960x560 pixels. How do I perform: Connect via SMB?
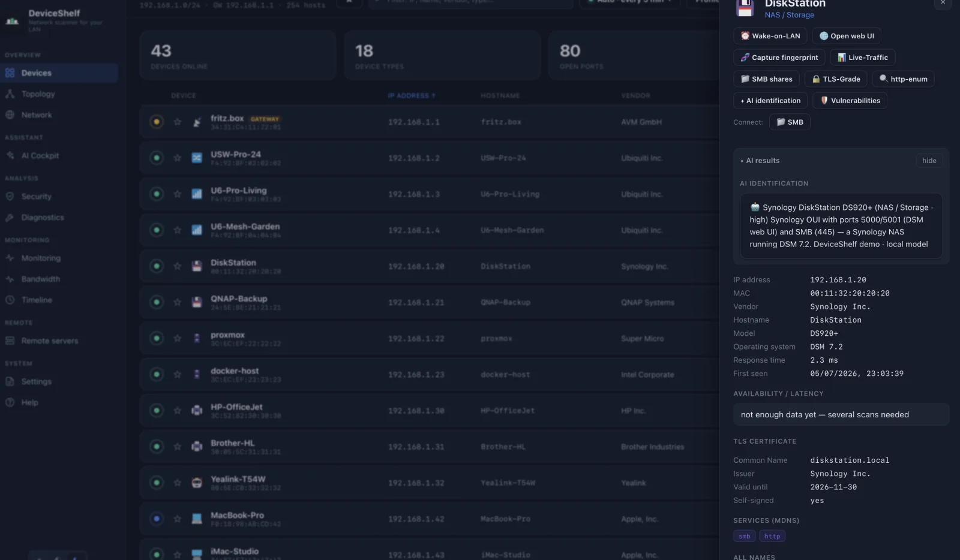point(790,122)
